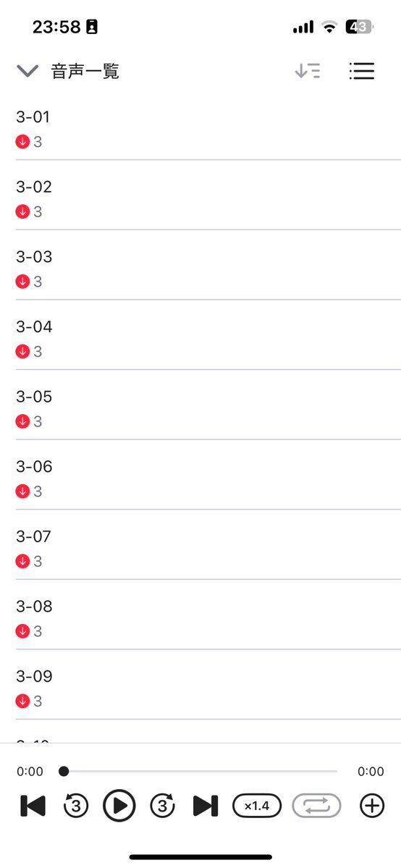The image size is (401, 868).
Task: Tap the play button
Action: click(119, 806)
